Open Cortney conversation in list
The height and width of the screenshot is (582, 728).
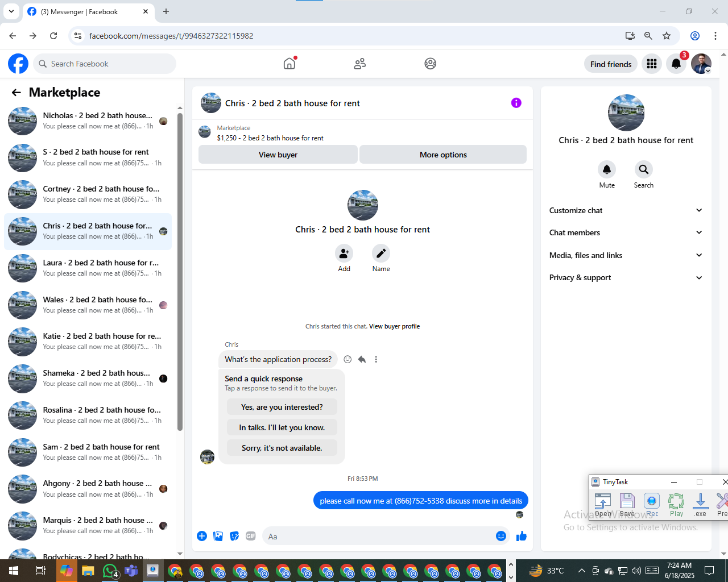click(x=88, y=194)
